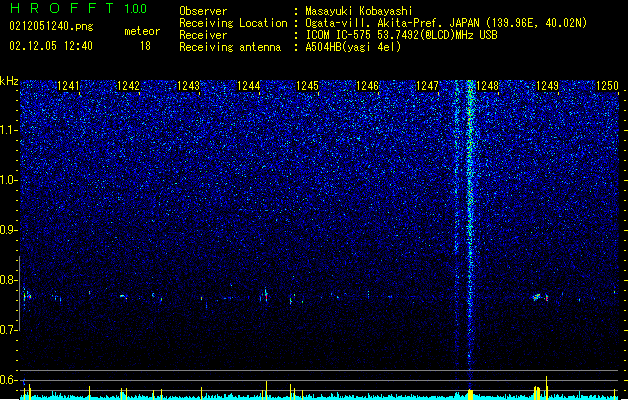Click the 1250 time marker
Image resolution: width=629 pixels, height=400 pixels.
point(607,86)
